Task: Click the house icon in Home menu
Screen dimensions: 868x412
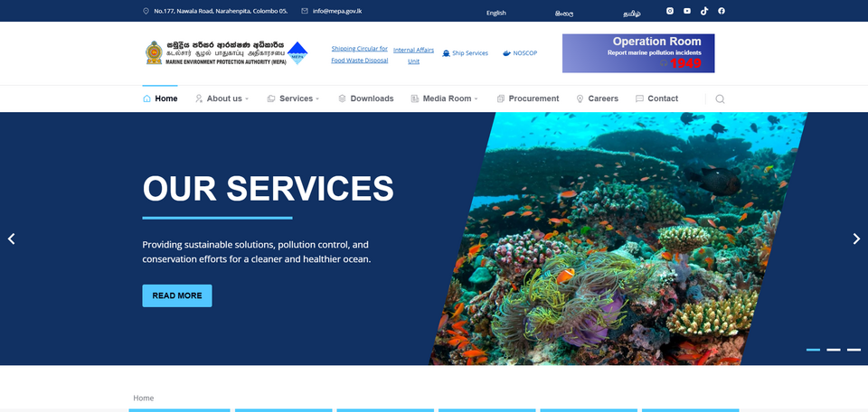Action: click(146, 99)
